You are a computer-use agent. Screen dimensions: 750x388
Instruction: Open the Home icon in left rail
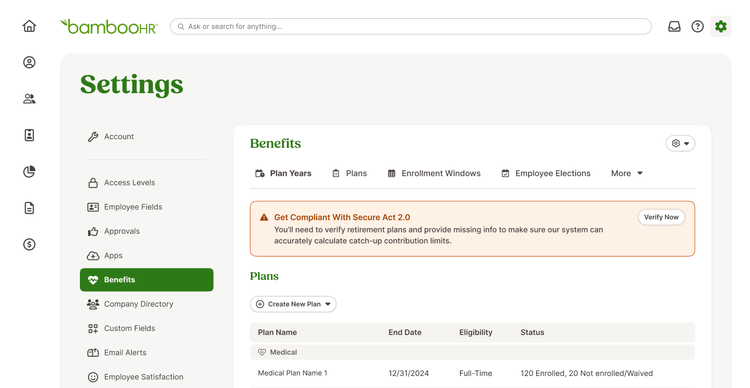coord(29,26)
